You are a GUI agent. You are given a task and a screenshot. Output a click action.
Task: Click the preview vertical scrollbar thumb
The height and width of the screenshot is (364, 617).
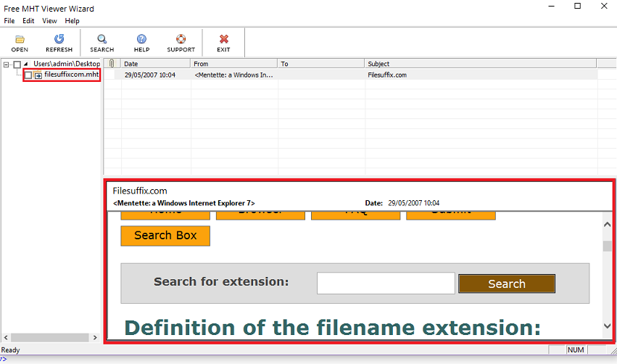click(x=607, y=246)
